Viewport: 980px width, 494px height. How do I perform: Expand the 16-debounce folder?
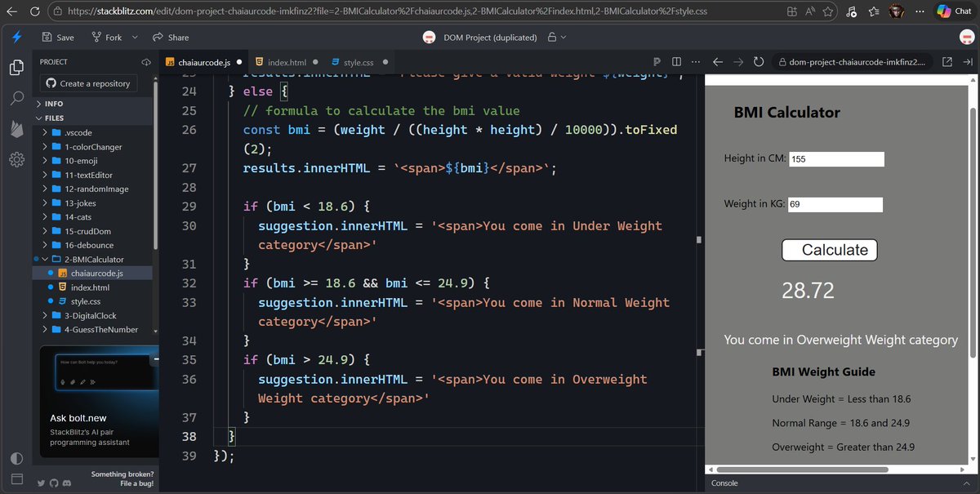[x=92, y=245]
